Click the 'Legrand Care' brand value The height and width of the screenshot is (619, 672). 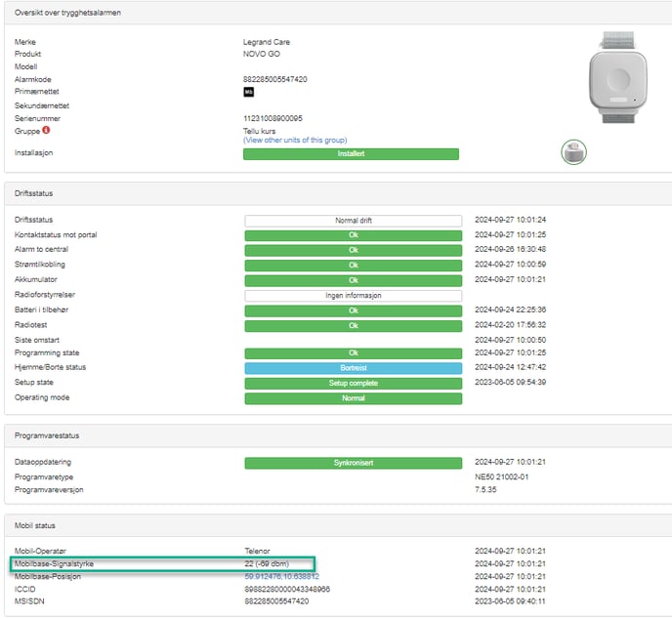pyautogui.click(x=266, y=42)
